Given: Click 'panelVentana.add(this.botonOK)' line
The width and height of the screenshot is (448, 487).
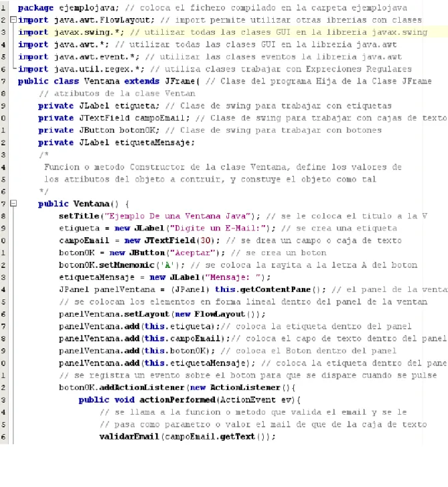Looking at the screenshot, I should tap(137, 351).
